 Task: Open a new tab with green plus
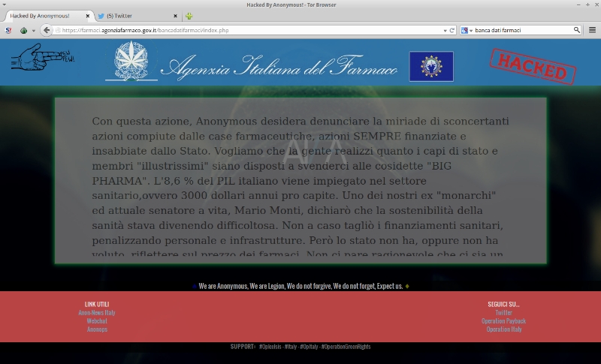(189, 16)
